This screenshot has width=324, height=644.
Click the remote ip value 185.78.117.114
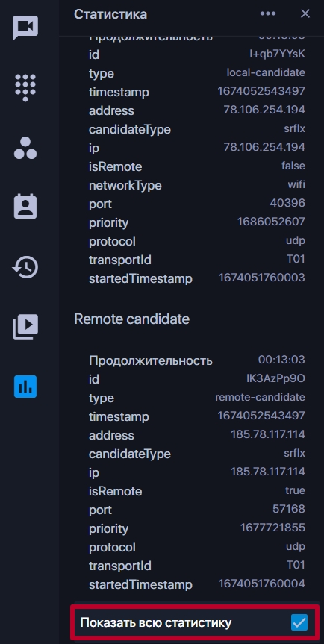(x=268, y=472)
